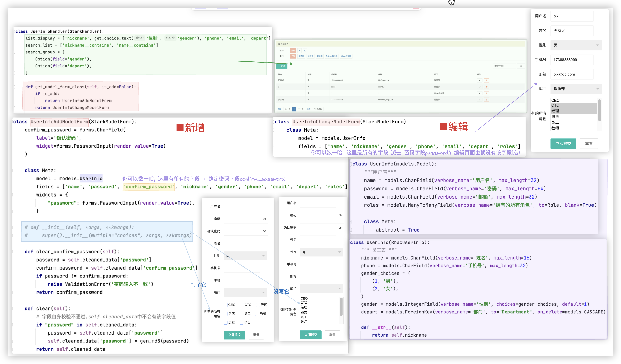Open 性别 dropdown in checkbox-roles form
Viewport: 621px width, 364px height.
pos(245,256)
